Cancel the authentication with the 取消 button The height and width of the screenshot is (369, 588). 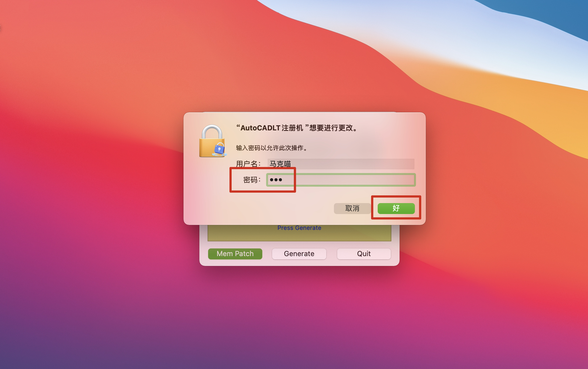click(352, 208)
